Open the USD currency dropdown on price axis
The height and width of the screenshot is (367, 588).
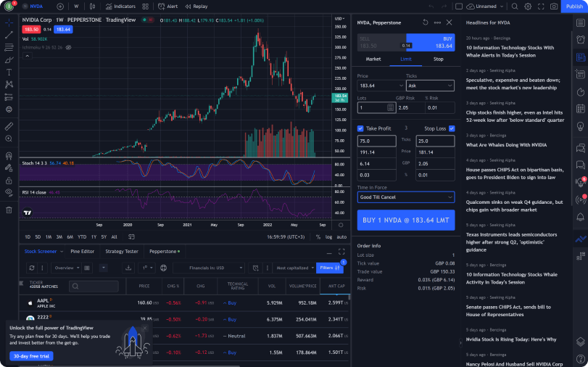point(339,18)
